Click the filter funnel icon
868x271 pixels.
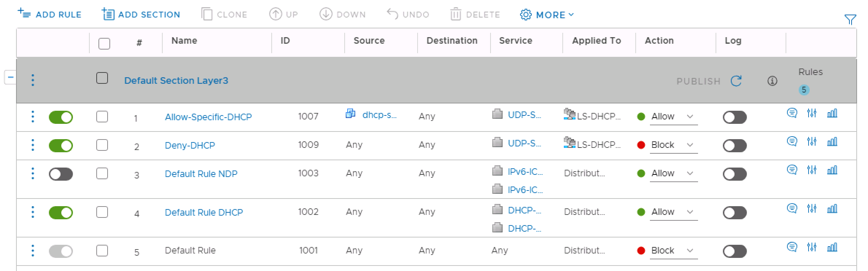coord(850,20)
